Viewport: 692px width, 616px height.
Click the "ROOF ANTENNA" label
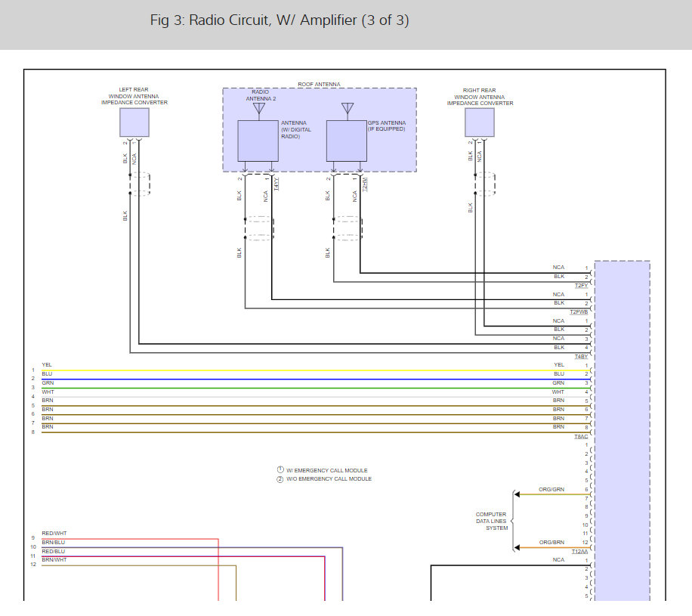319,85
